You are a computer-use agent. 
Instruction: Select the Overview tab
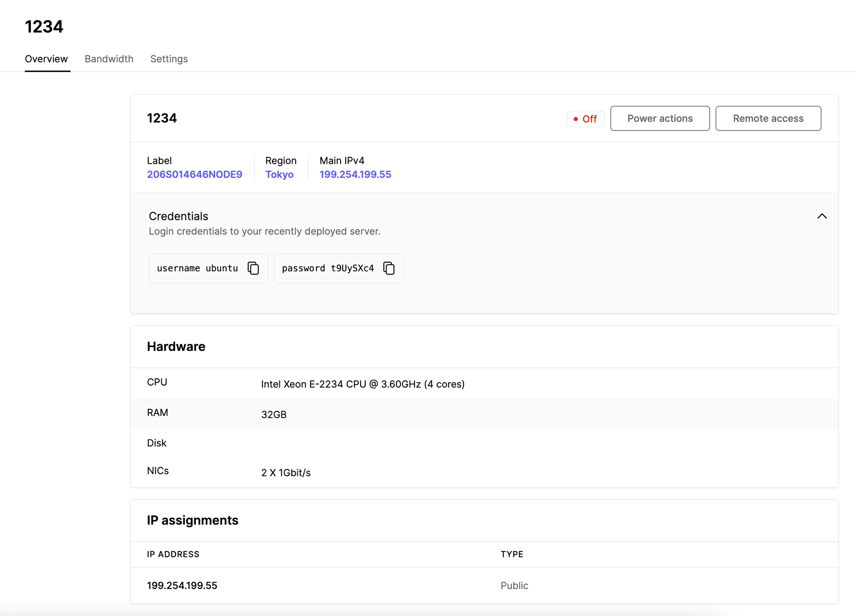point(46,59)
